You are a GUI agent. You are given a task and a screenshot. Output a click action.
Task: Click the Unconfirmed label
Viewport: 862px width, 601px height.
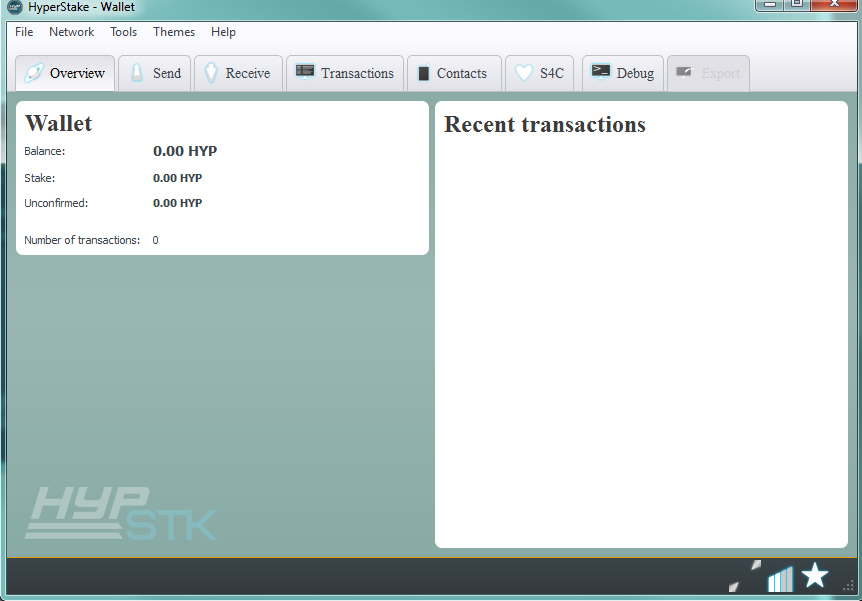[56, 203]
